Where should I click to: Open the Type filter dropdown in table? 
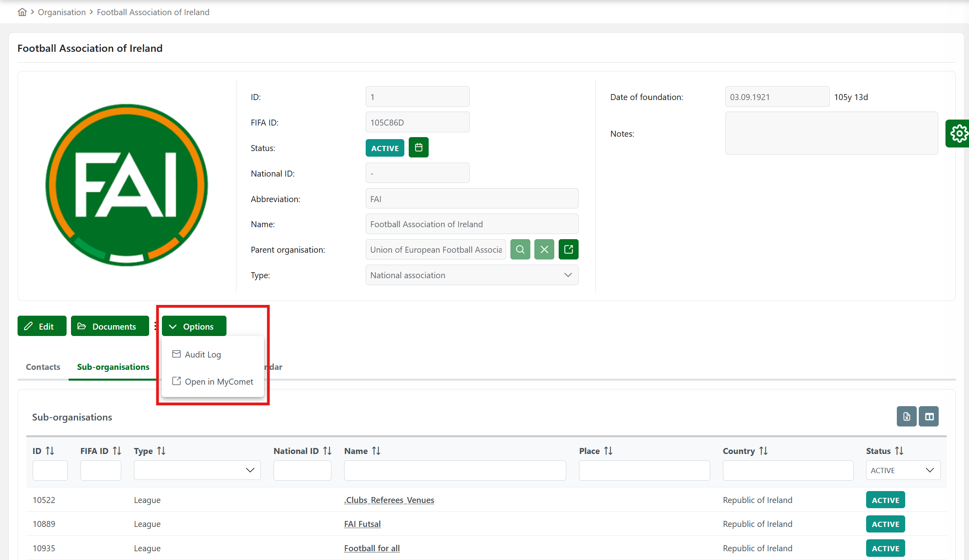pyautogui.click(x=197, y=470)
